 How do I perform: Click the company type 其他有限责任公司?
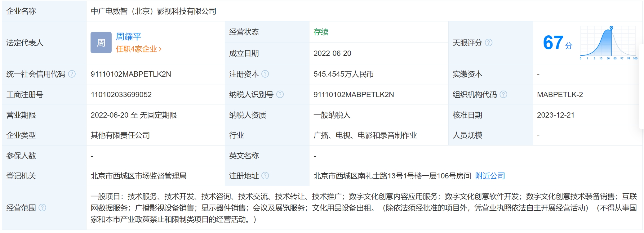point(120,135)
